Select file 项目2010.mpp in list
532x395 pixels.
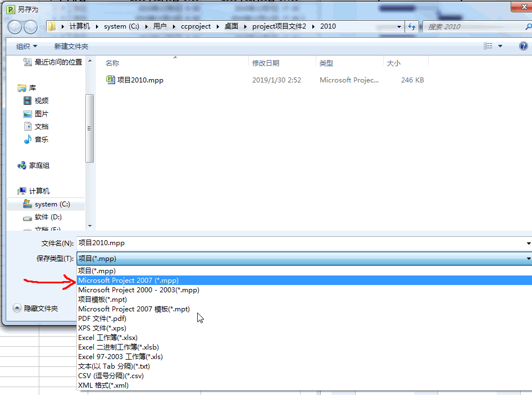[140, 80]
